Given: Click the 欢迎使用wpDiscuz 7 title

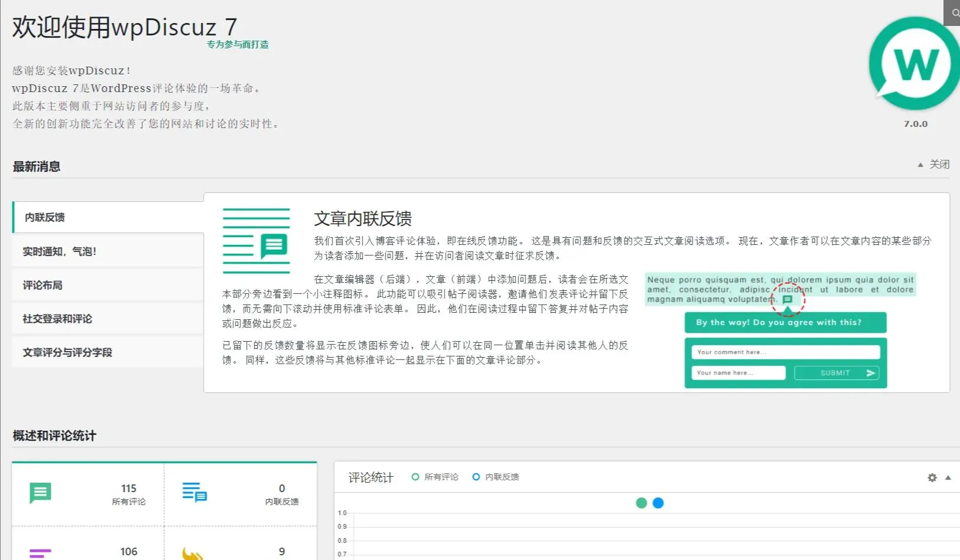Looking at the screenshot, I should (x=125, y=27).
